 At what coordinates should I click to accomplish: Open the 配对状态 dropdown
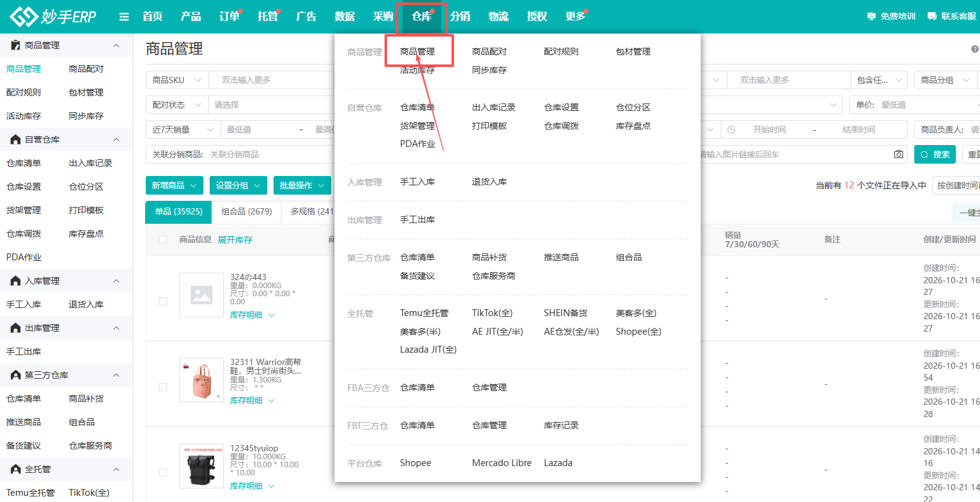(x=177, y=105)
